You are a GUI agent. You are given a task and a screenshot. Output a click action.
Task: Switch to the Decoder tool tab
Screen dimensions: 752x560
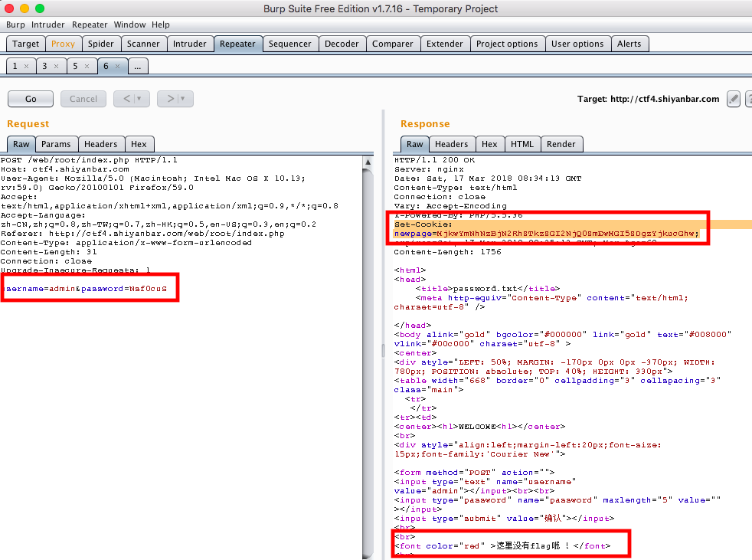[x=342, y=44]
